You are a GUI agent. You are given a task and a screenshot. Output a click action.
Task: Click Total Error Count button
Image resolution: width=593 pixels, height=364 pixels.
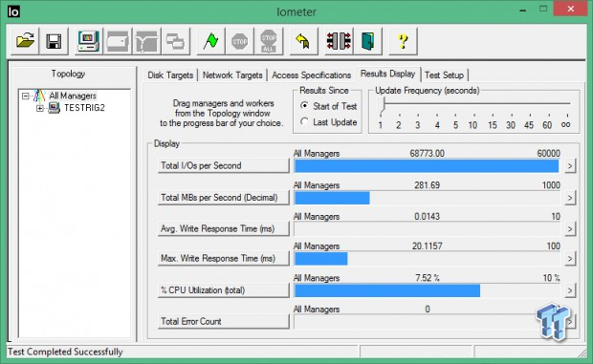click(x=223, y=322)
